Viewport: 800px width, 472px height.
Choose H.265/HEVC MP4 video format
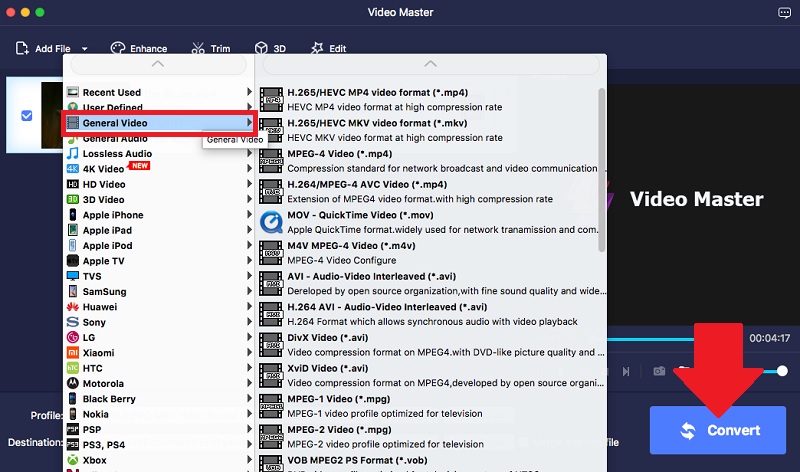coord(429,100)
